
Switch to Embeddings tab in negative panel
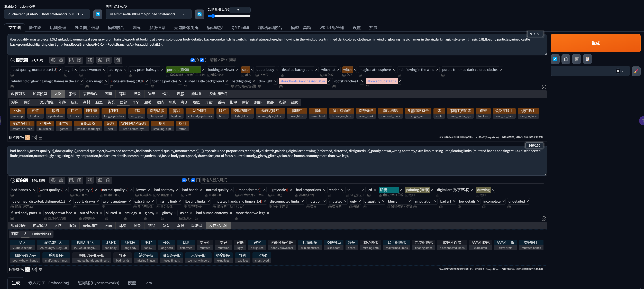[41, 234]
